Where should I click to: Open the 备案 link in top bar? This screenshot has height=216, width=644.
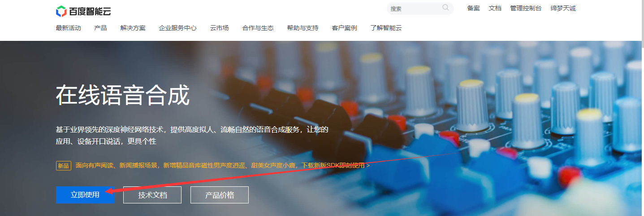473,9
